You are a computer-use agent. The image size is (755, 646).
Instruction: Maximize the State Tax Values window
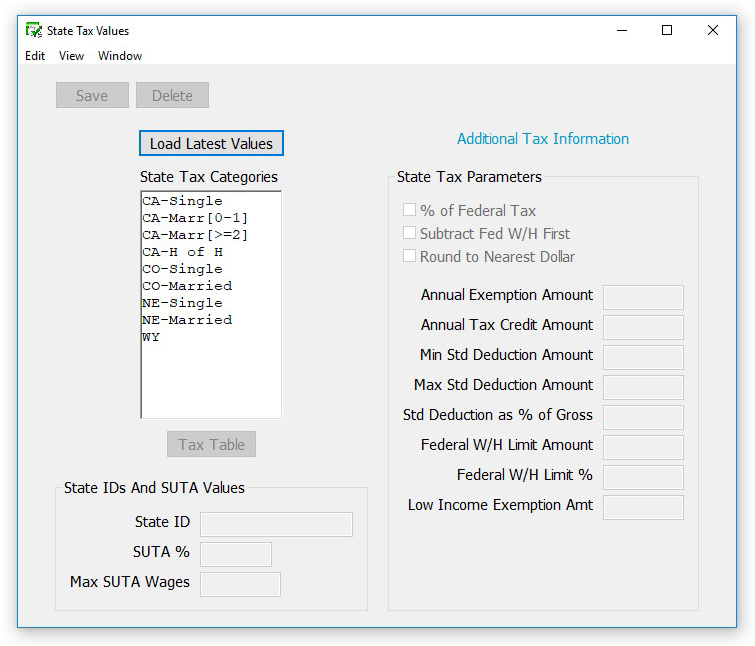tap(667, 30)
